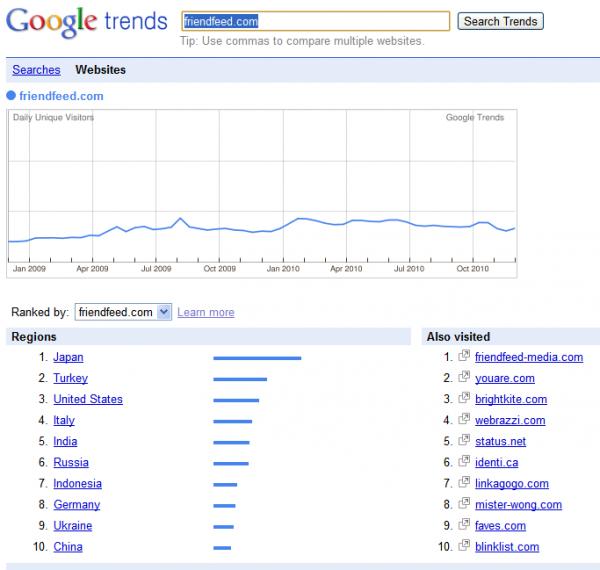Expand the Ranked by dropdown arrow
Image resolution: width=600 pixels, height=570 pixels.
pyautogui.click(x=165, y=312)
